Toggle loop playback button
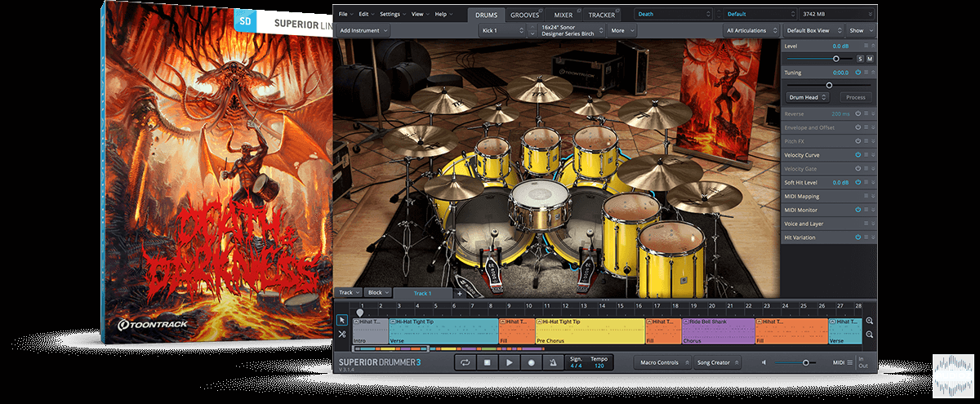This screenshot has width=980, height=404. [465, 362]
